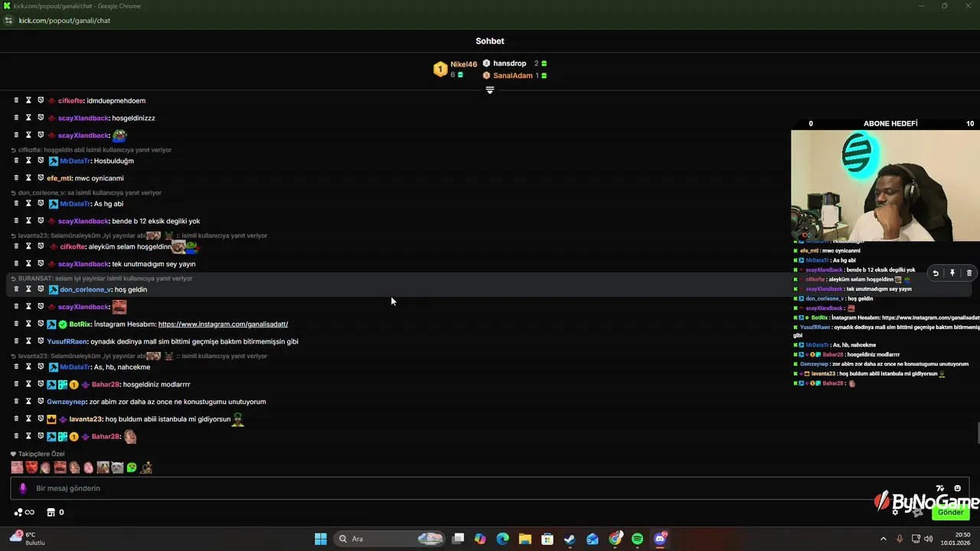Delete MrDataTr's 'Hosbulduğm' message

pos(16,161)
